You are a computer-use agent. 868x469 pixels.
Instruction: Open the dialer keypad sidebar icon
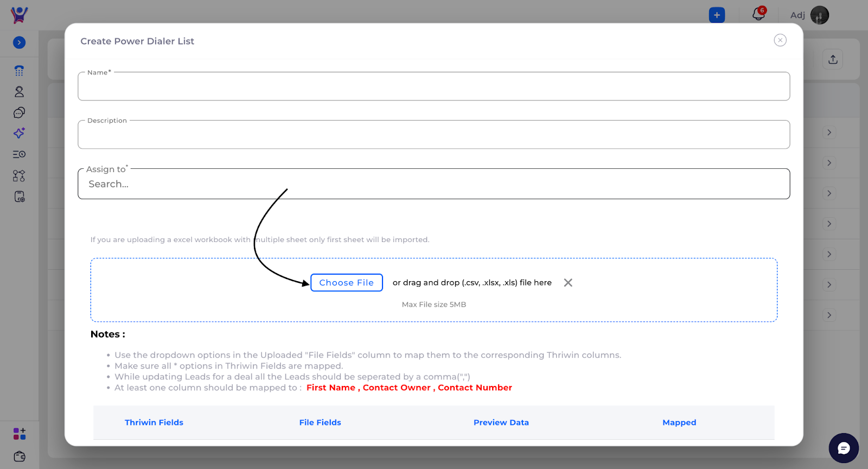(19, 71)
